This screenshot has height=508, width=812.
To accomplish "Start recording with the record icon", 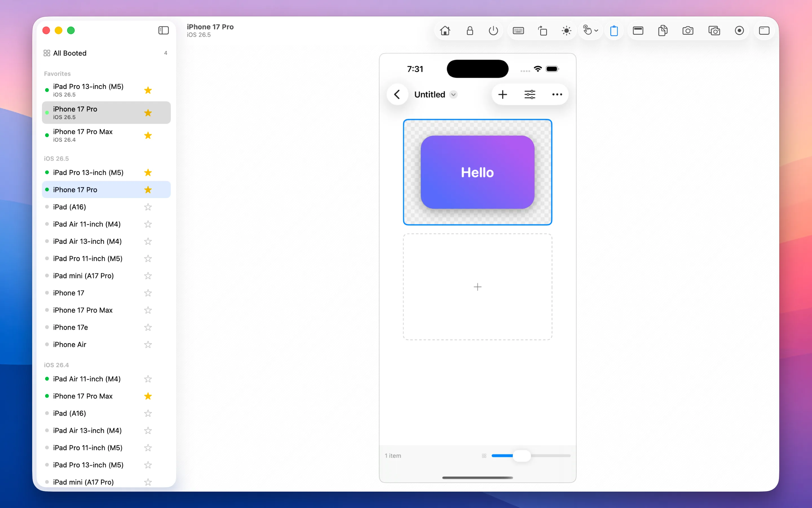I will pyautogui.click(x=739, y=30).
